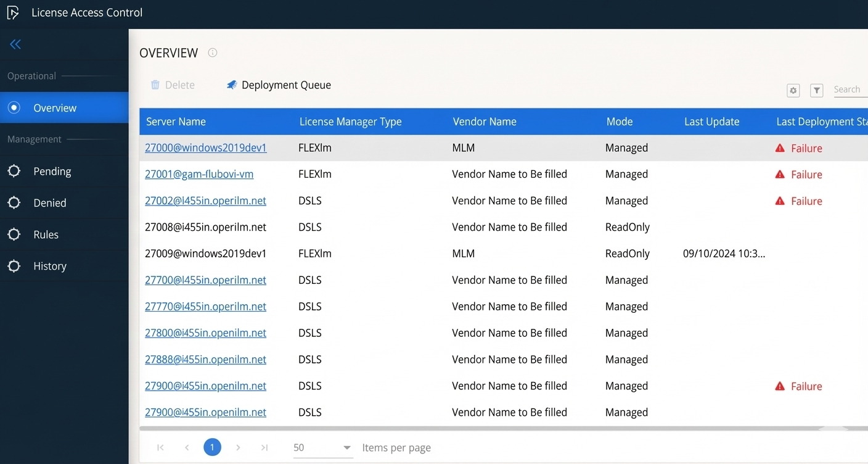868x464 pixels.
Task: Sort by Last Deployment Status column header
Action: 822,122
